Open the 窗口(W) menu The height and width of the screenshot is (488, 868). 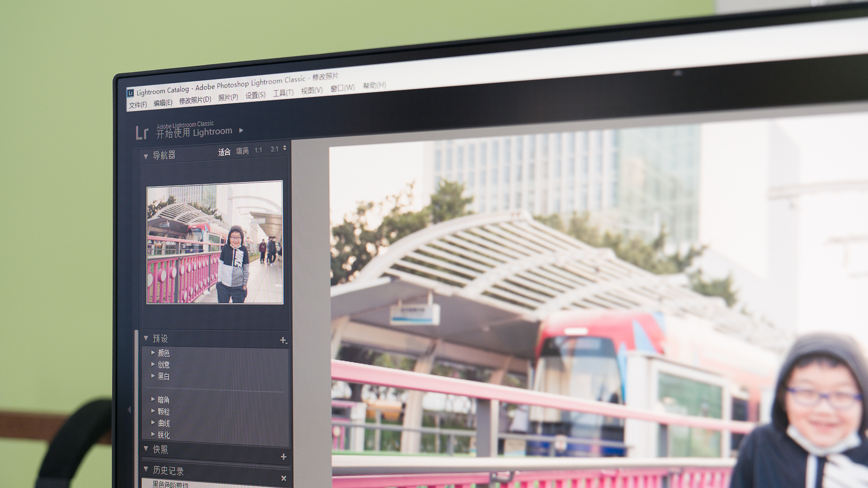click(x=343, y=88)
